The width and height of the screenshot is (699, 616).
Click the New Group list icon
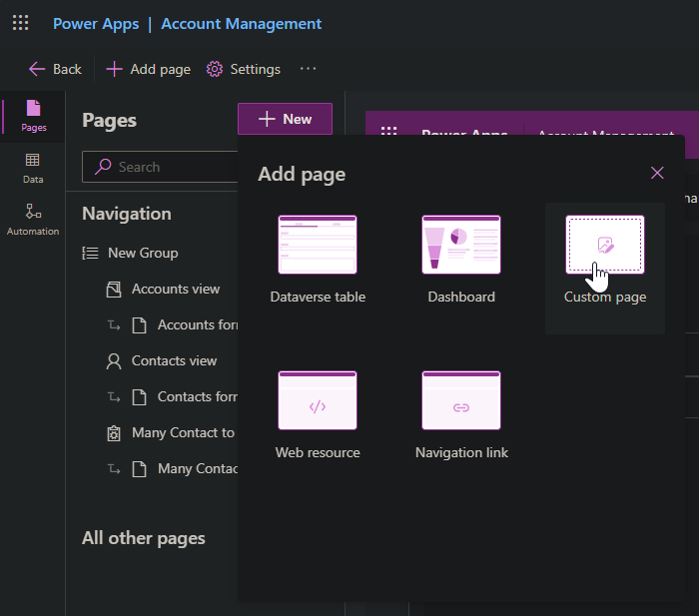click(91, 254)
